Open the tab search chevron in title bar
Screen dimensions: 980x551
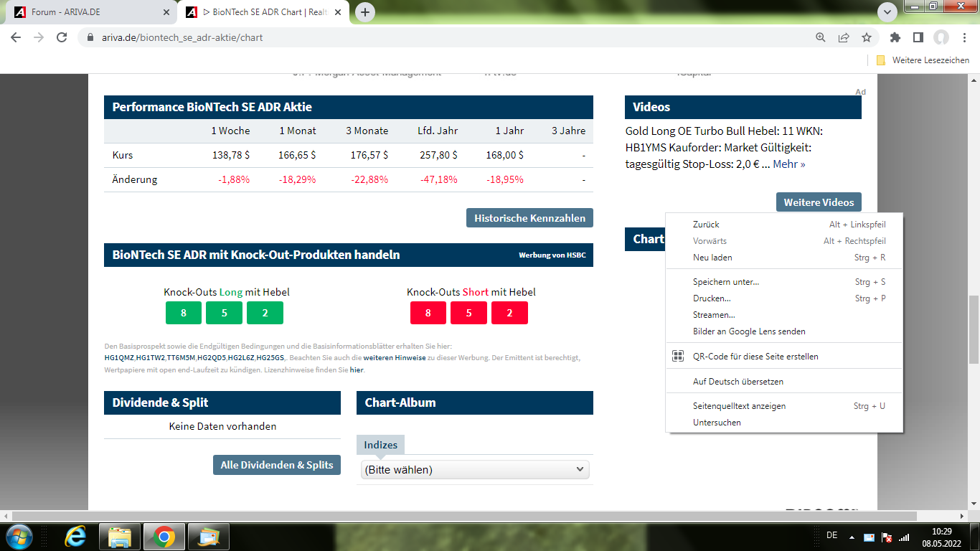[x=888, y=12]
